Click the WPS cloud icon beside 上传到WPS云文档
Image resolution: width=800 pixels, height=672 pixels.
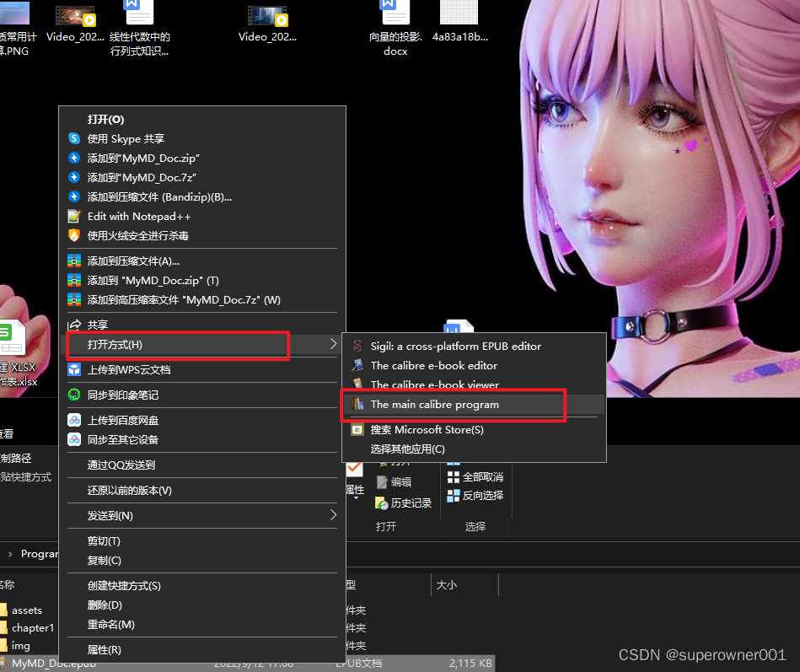[x=74, y=370]
